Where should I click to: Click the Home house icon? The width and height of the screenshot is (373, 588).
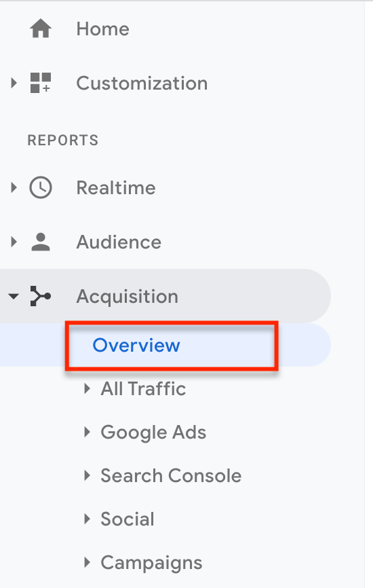[x=41, y=29]
